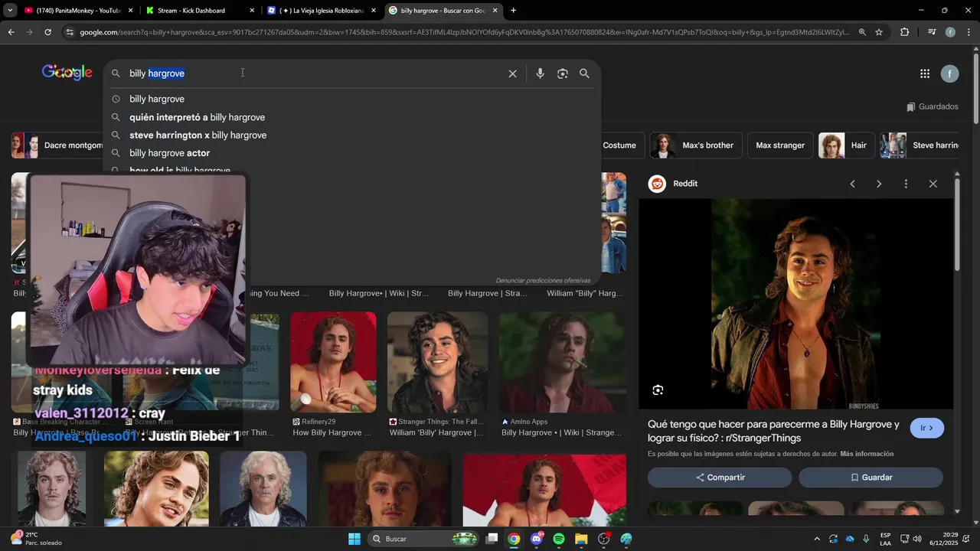
Task: Switch to the Stream - Kick Dashboard tab
Action: point(201,11)
